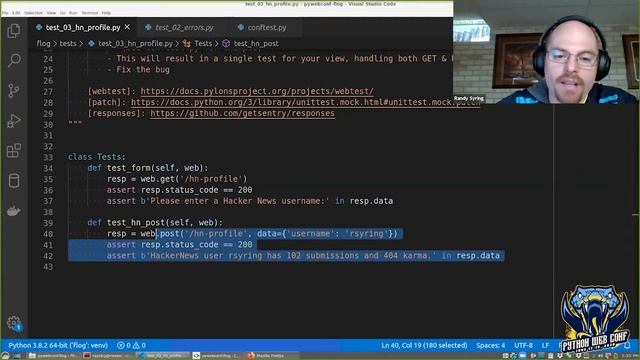
Task: Open the Edit menu
Action: [16, 13]
